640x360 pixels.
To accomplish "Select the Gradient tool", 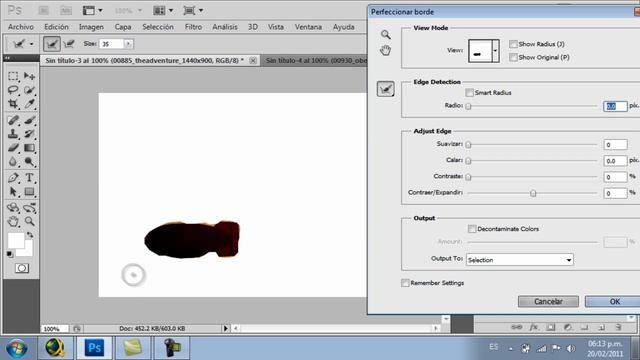I will point(29,148).
